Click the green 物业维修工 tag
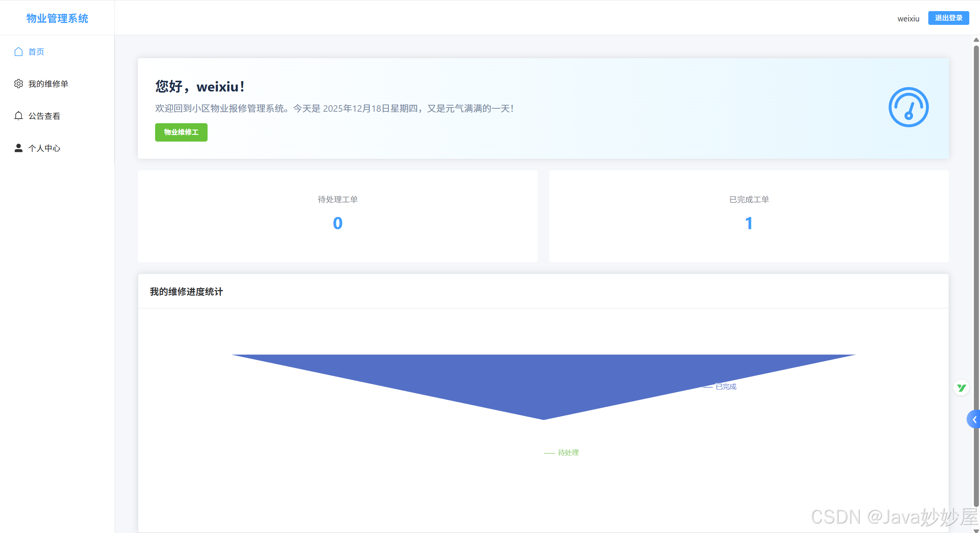The height and width of the screenshot is (533, 980). (181, 132)
